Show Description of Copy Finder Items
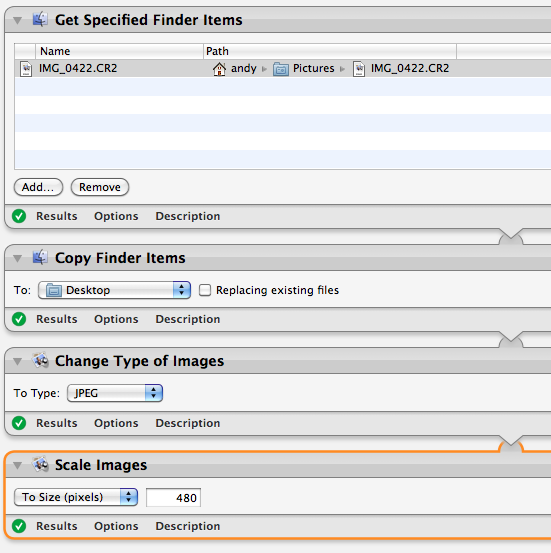Image resolution: width=551 pixels, height=553 pixels. tap(188, 319)
